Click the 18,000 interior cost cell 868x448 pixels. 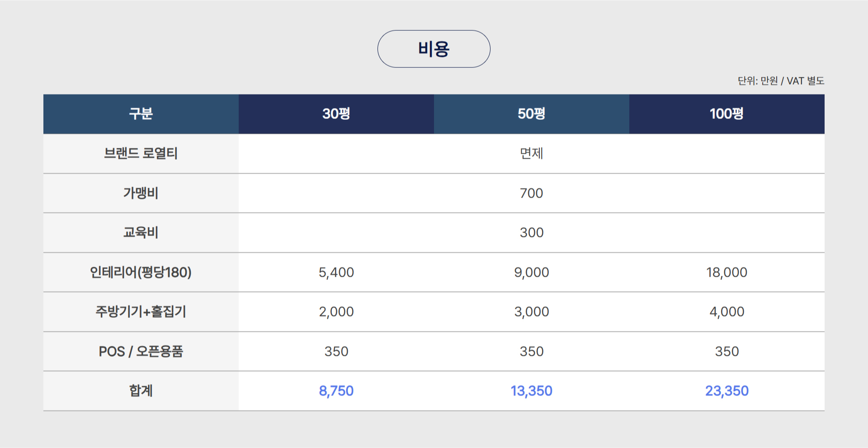727,272
